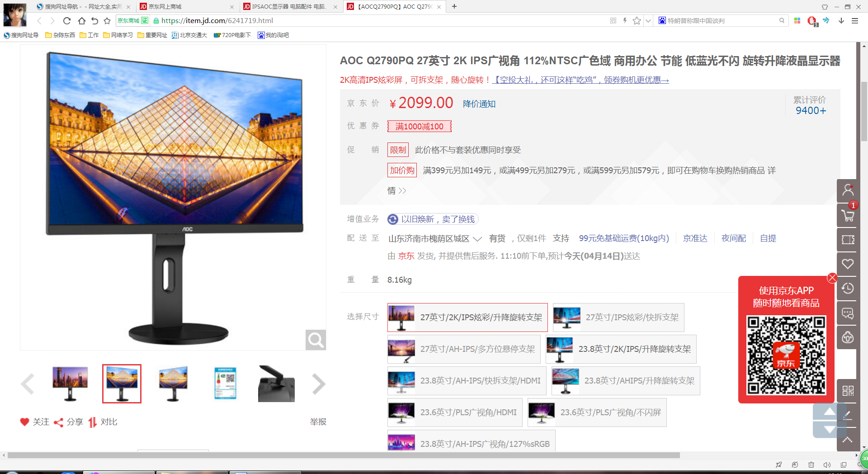Switch to 搜狗网址导航 browser tab
868x474 pixels.
pyautogui.click(x=84, y=6)
